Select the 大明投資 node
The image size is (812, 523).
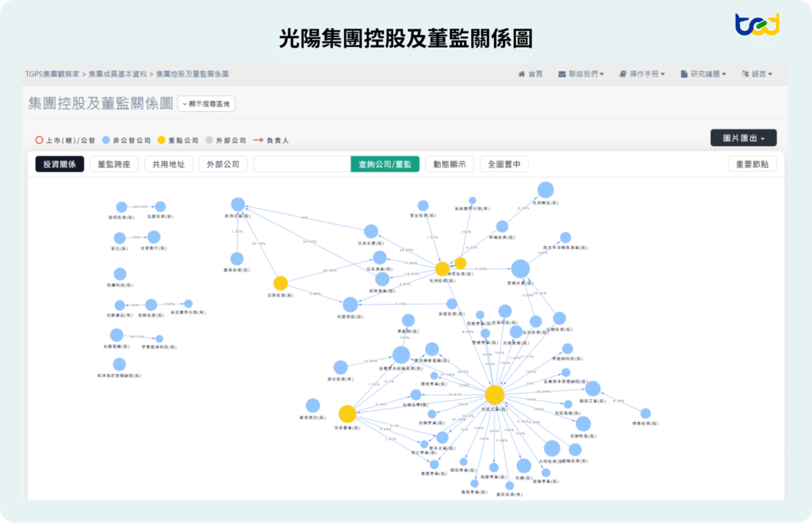coord(552,448)
